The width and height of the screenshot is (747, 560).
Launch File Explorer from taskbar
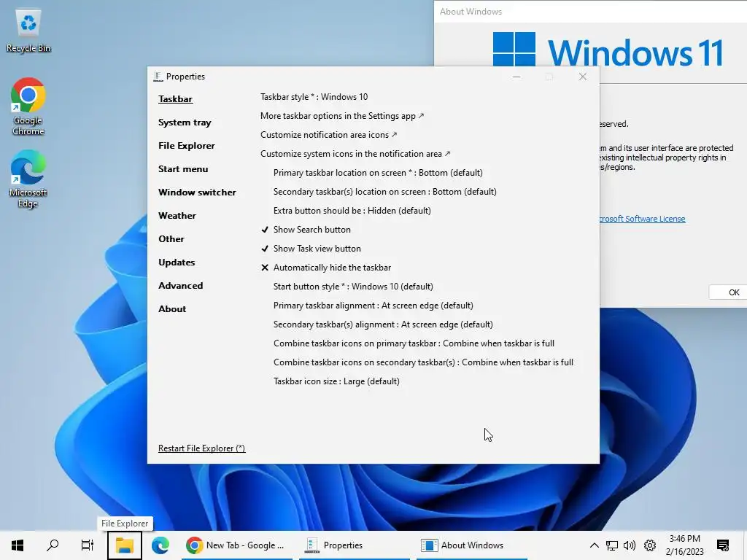124,545
